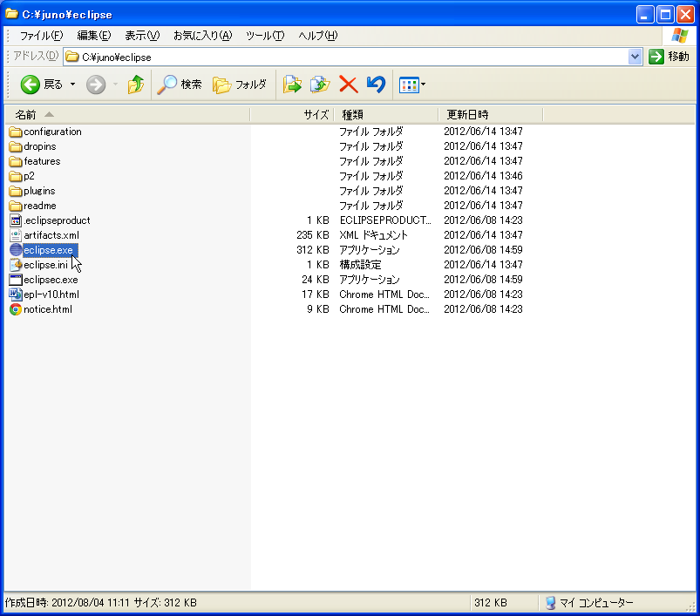Select the eclipsec.exe application icon
700x616 pixels.
[x=16, y=280]
